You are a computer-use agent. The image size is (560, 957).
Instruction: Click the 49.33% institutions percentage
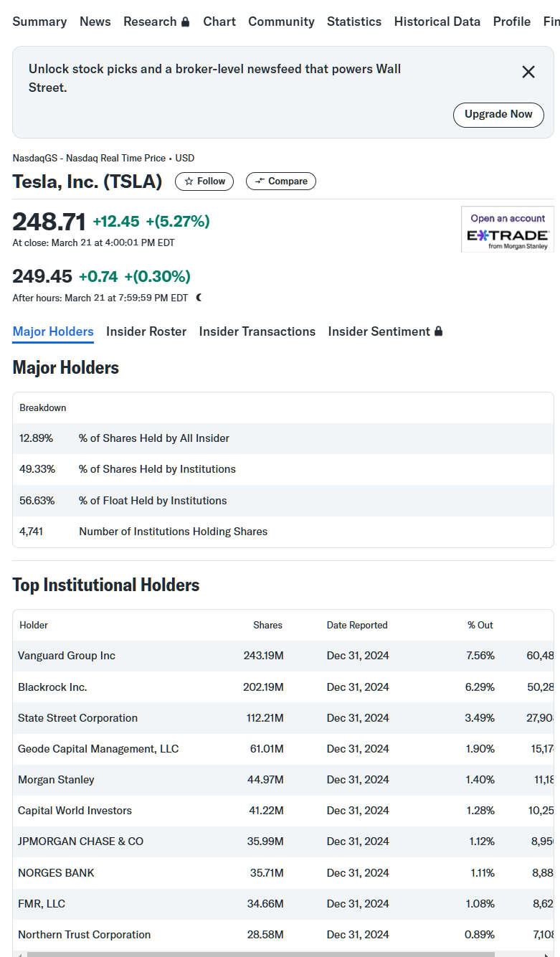pyautogui.click(x=37, y=469)
